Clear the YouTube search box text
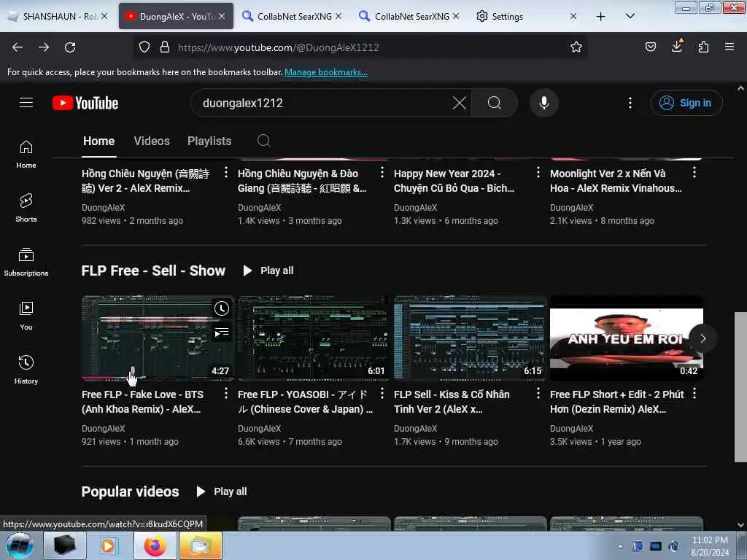The height and width of the screenshot is (560, 747). coord(460,103)
